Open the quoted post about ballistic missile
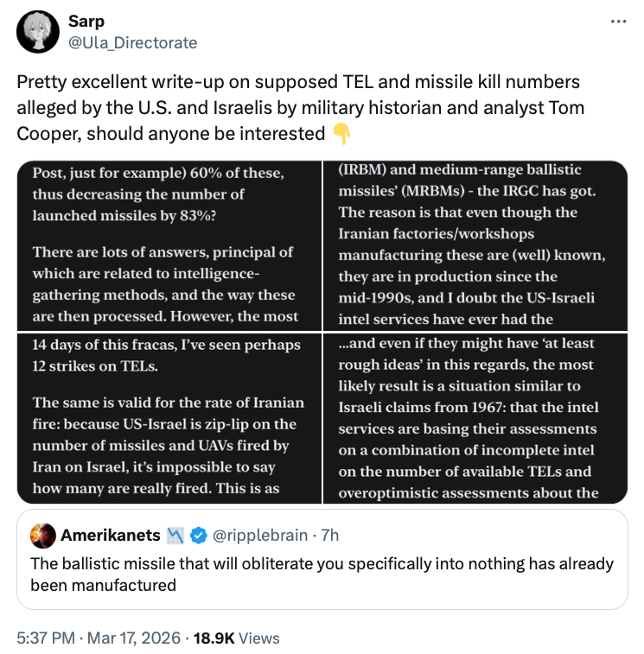644x654 pixels. tap(322, 575)
